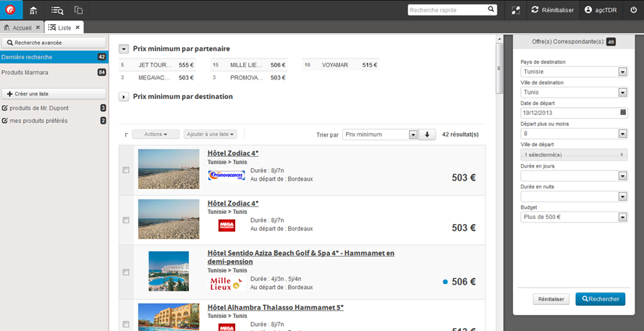Open the calendar for departure date

pyautogui.click(x=622, y=112)
